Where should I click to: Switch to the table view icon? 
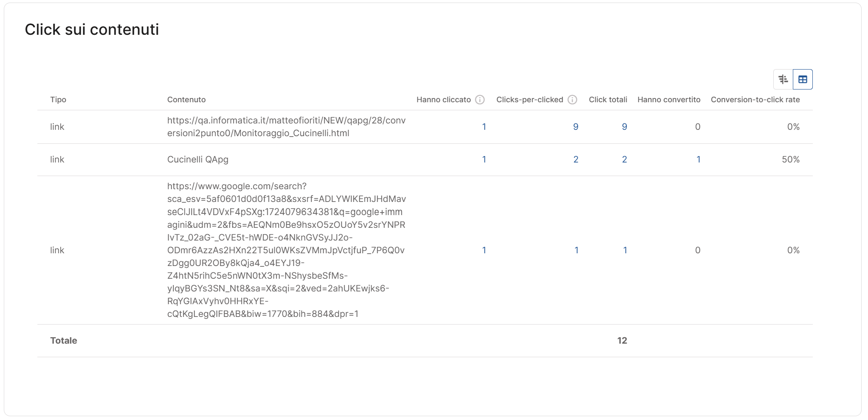[803, 79]
